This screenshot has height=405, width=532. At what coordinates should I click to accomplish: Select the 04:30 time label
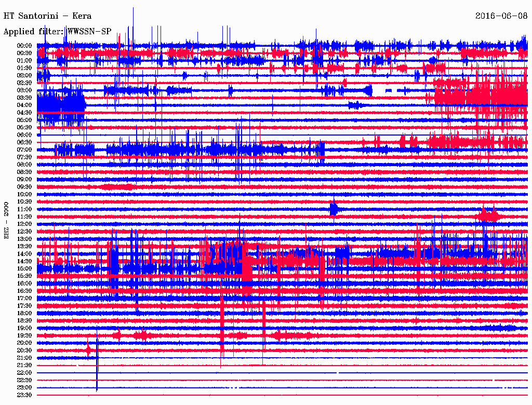pyautogui.click(x=24, y=112)
